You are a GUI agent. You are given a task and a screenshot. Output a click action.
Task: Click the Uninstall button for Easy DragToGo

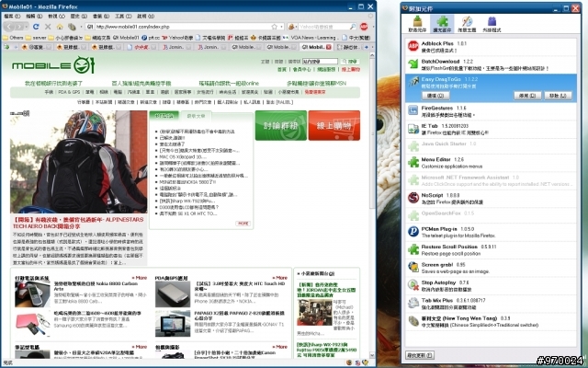pyautogui.click(x=558, y=96)
